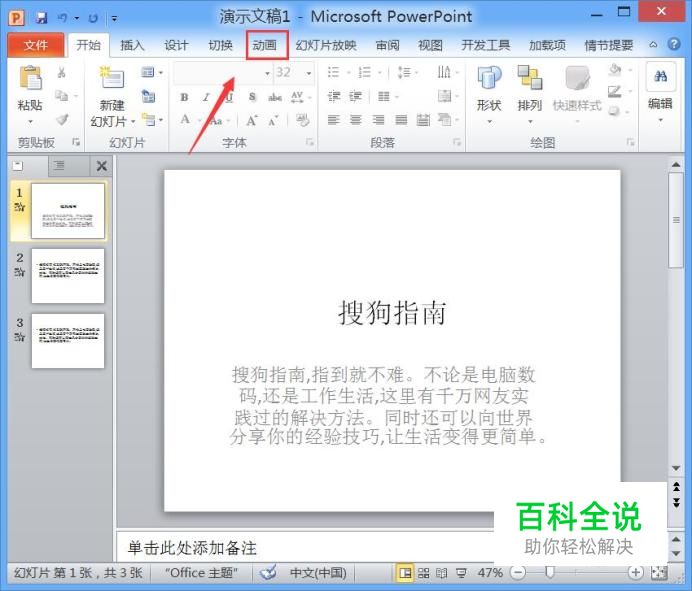Image resolution: width=692 pixels, height=591 pixels.
Task: Click the Help question mark icon
Action: [674, 44]
